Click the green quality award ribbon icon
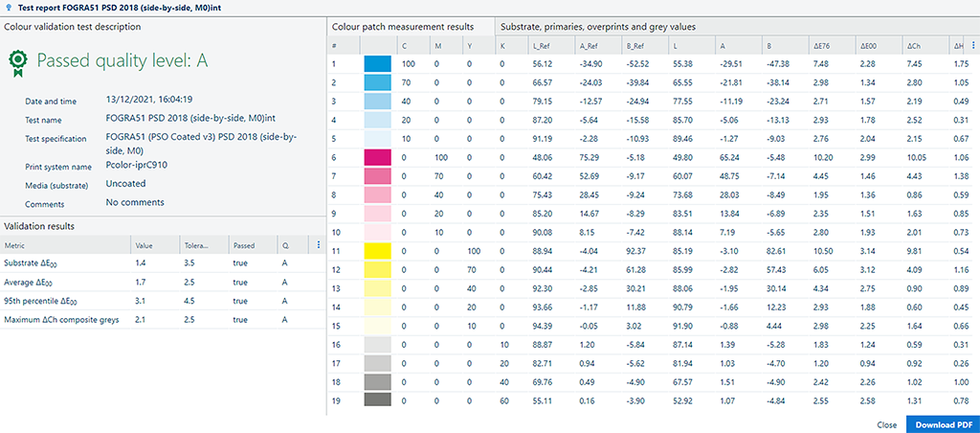 [x=17, y=63]
